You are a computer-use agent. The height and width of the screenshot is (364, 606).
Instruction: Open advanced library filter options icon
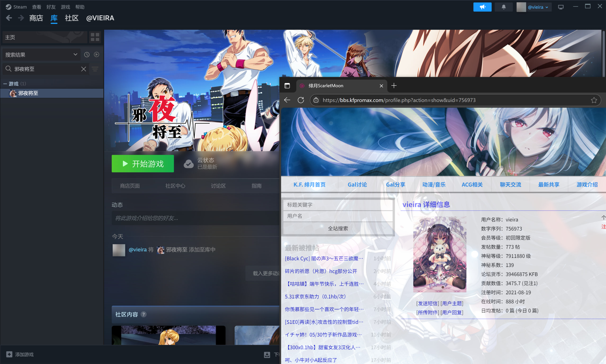95,69
